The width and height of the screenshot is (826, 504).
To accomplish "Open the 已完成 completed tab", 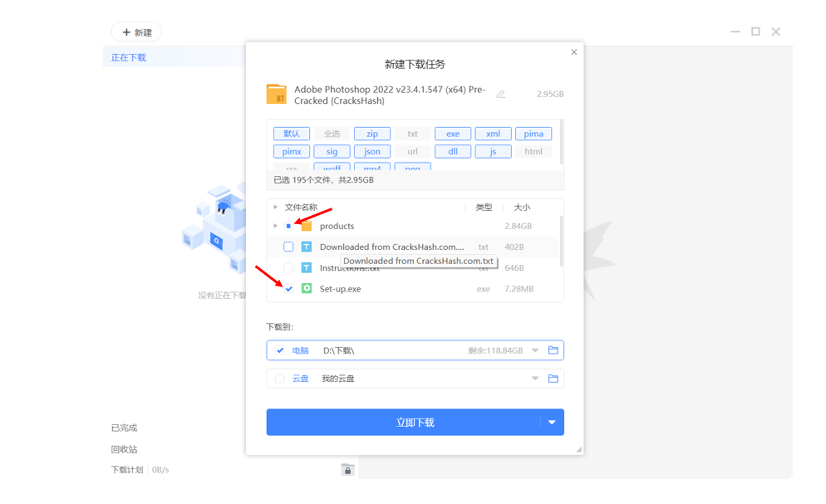I will click(x=124, y=428).
